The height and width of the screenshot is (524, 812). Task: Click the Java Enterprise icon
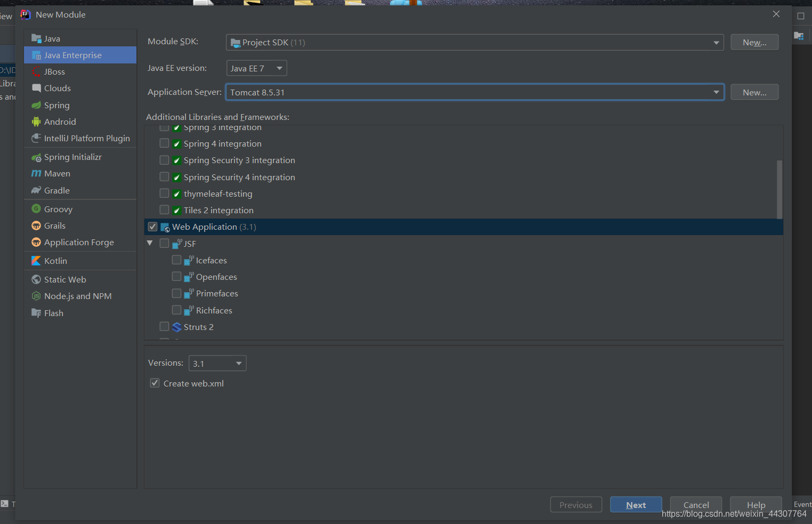36,55
